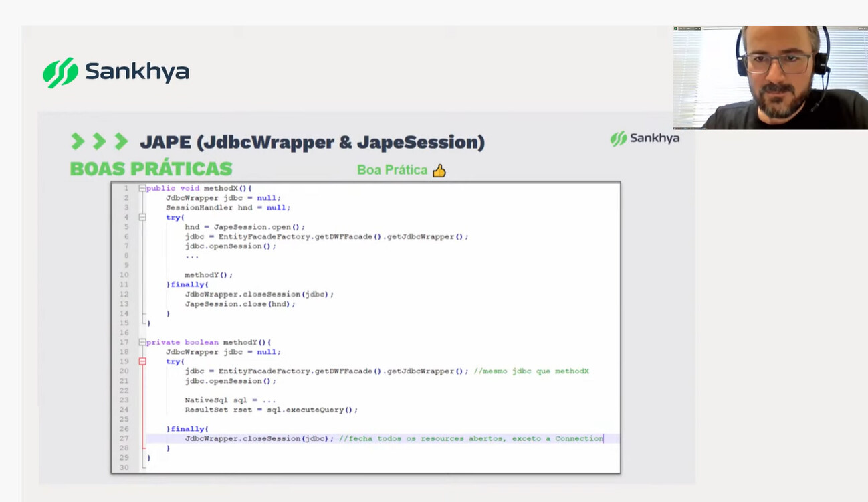Screen dimensions: 868x502
Task: Click the }finally{ keyword on line 11
Action: (187, 285)
